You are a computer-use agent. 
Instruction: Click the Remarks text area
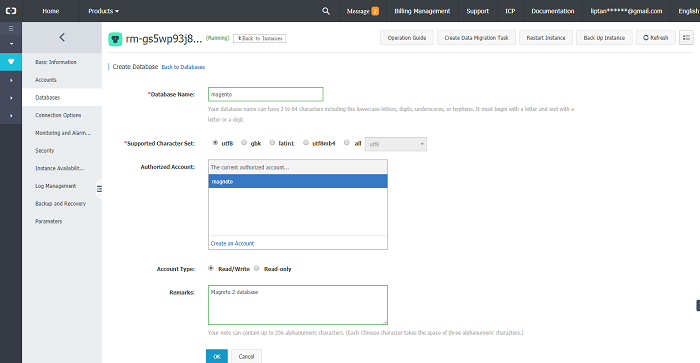(x=298, y=305)
